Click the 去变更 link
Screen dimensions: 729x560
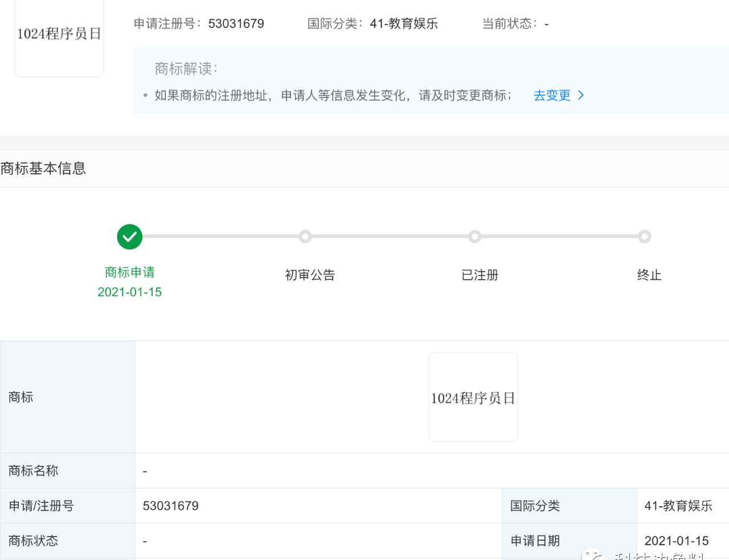[552, 95]
